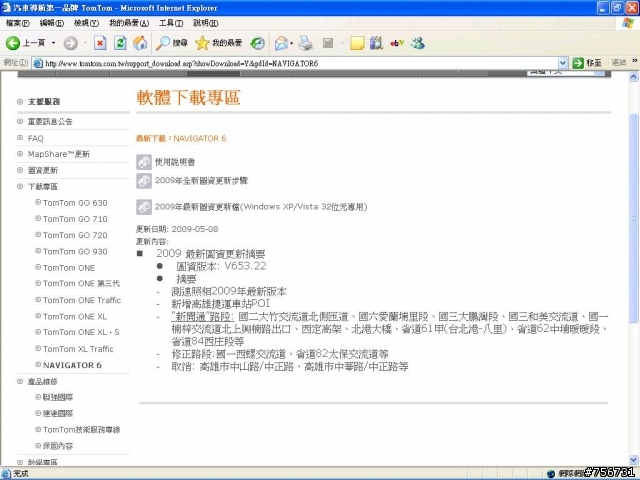
Task: Open the Mail envelope toolbar icon
Action: click(x=281, y=43)
